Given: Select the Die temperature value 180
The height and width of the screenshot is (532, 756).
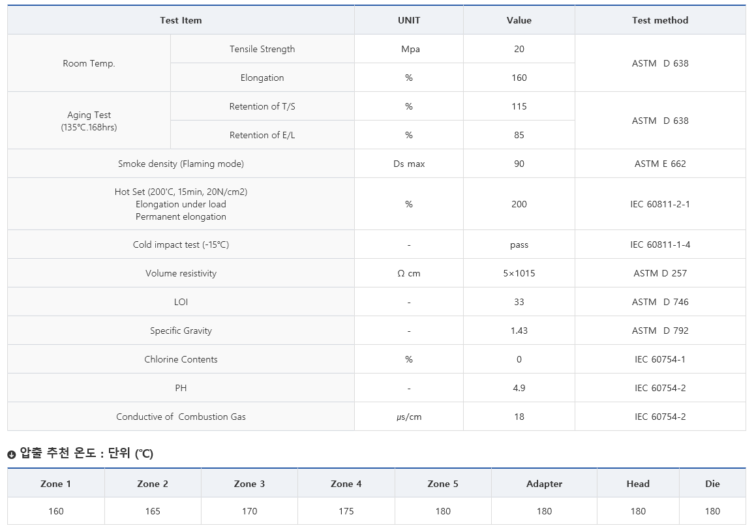Looking at the screenshot, I should click(x=712, y=511).
